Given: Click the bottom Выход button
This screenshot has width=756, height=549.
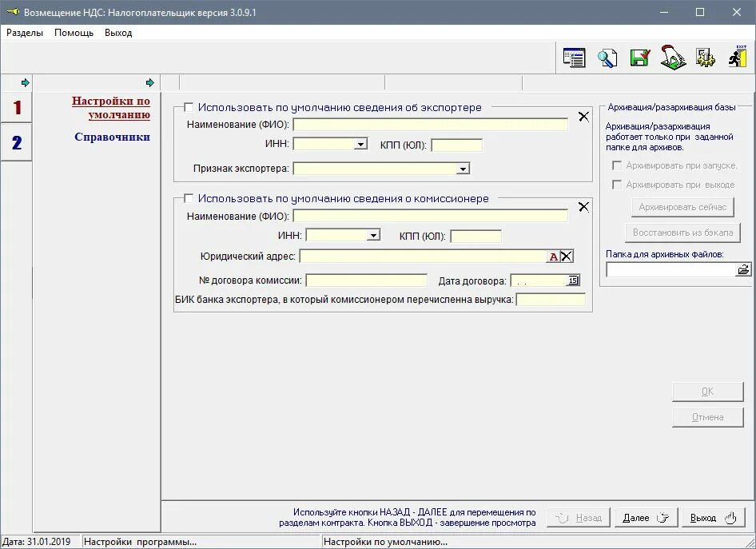Looking at the screenshot, I should 714,518.
